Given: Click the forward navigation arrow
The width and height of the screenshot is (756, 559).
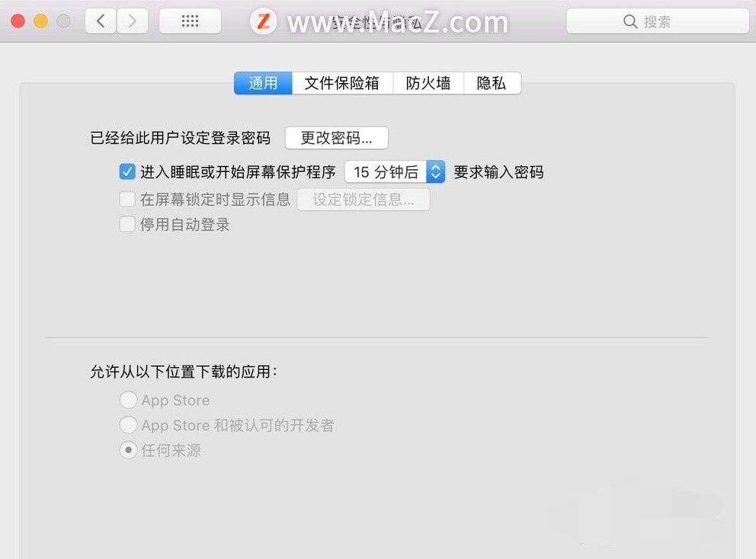Looking at the screenshot, I should tap(132, 21).
